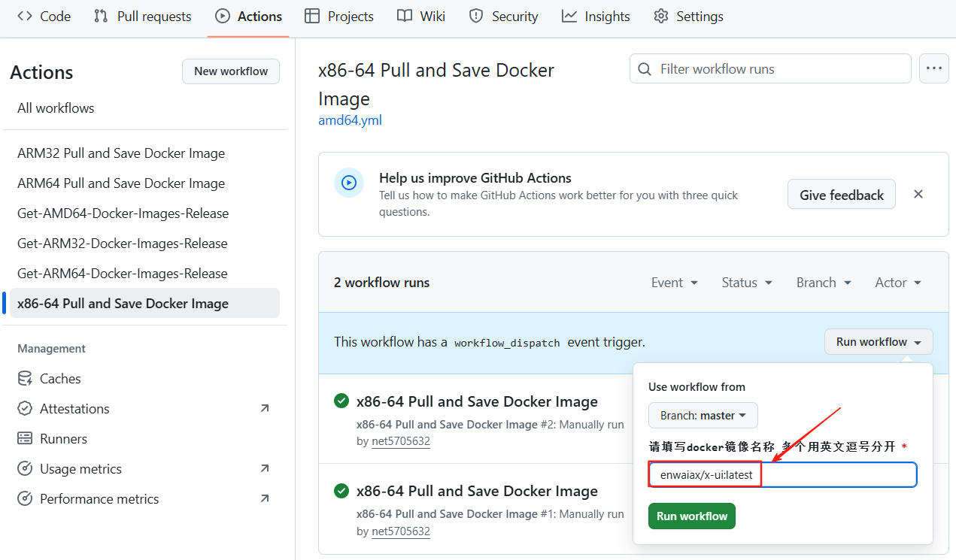Image resolution: width=956 pixels, height=560 pixels.
Task: Click the New workflow button
Action: pyautogui.click(x=230, y=71)
